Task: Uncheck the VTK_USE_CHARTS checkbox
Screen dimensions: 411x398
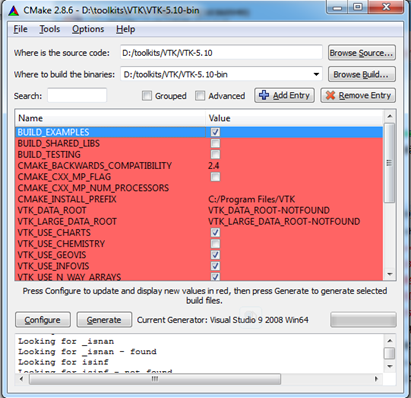Action: pos(215,232)
